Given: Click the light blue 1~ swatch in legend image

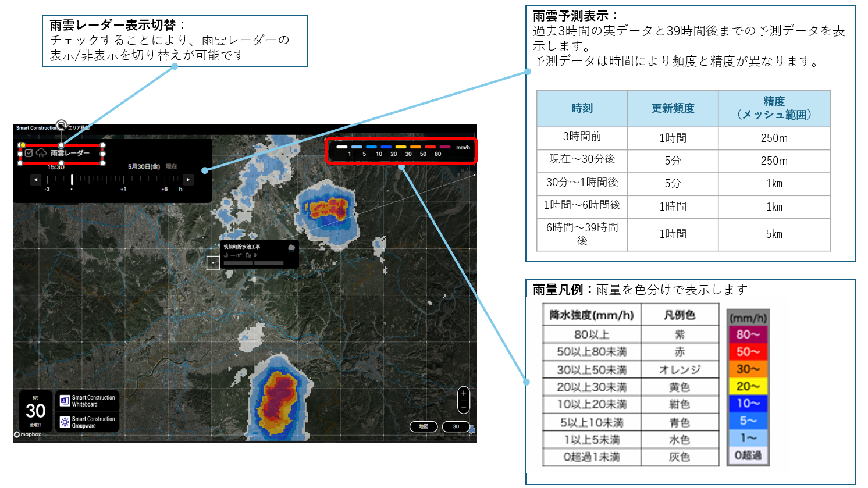Looking at the screenshot, I should [748, 437].
